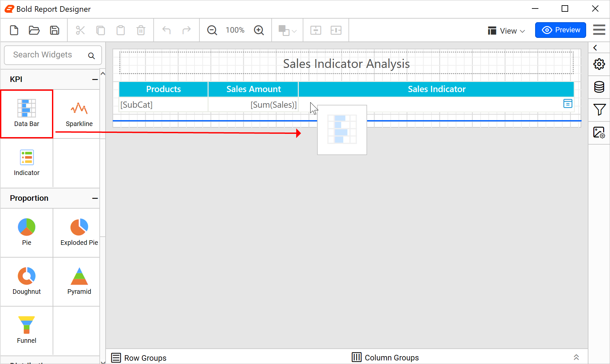
Task: Click the search magnifier icon
Action: (x=92, y=56)
